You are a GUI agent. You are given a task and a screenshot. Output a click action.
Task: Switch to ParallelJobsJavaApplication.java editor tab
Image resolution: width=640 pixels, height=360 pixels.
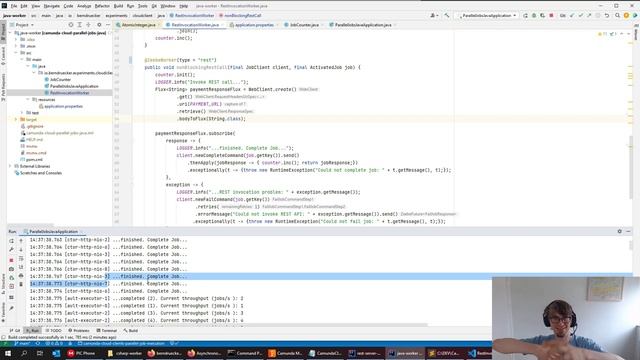click(363, 25)
